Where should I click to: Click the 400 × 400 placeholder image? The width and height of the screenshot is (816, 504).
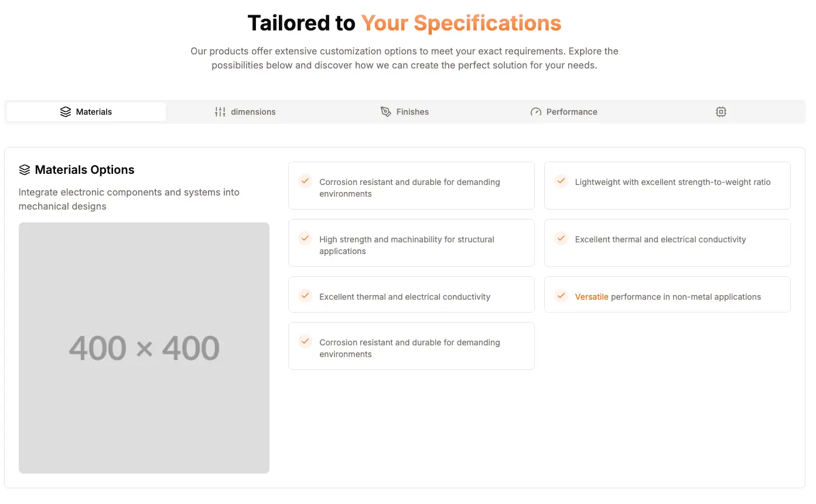(x=144, y=348)
